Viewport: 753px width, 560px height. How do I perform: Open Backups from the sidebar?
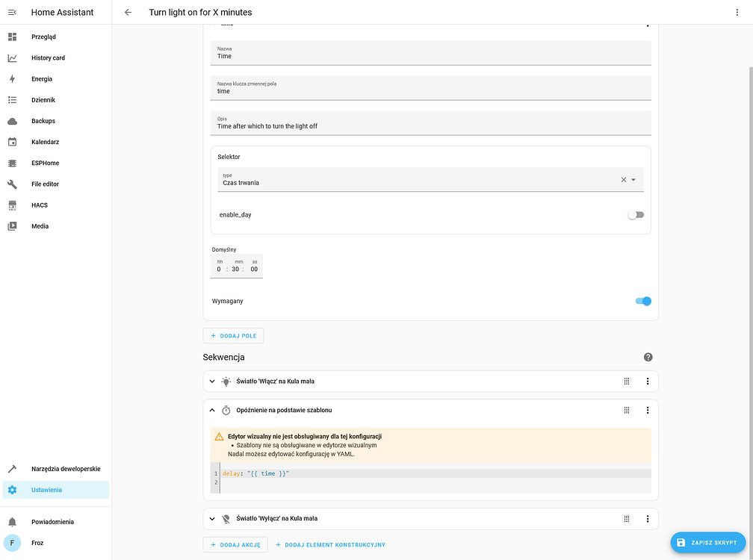tap(43, 120)
